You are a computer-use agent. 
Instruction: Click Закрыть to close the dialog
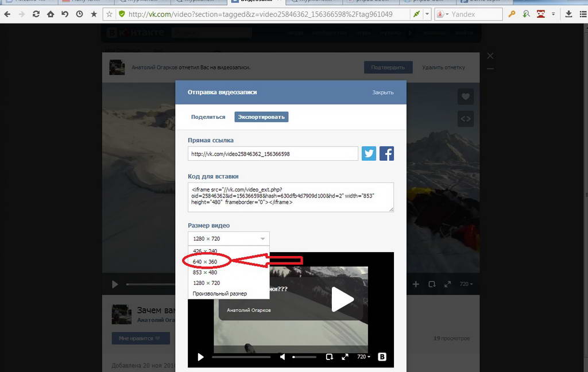382,92
